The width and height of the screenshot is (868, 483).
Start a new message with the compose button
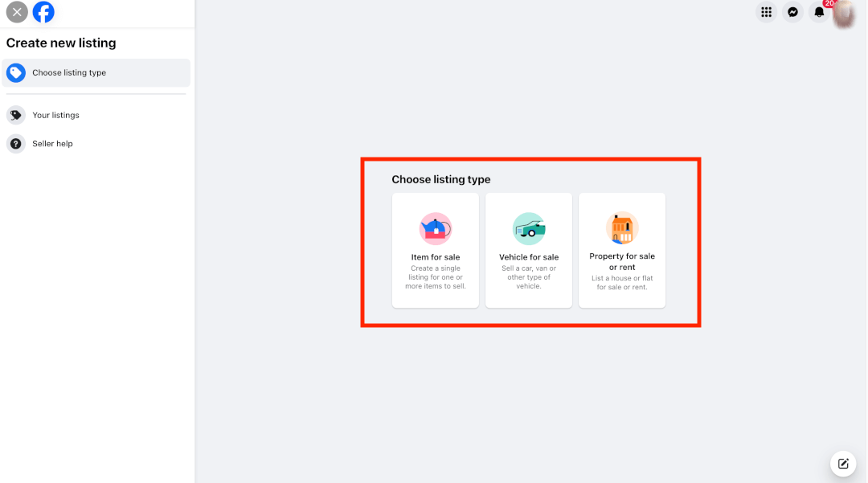click(x=843, y=464)
